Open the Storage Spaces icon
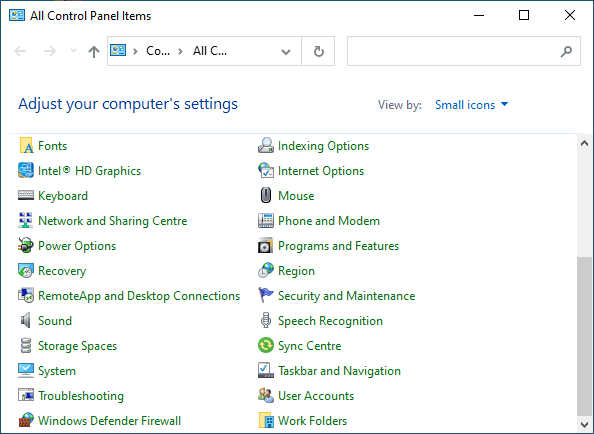594x434 pixels. tap(26, 346)
